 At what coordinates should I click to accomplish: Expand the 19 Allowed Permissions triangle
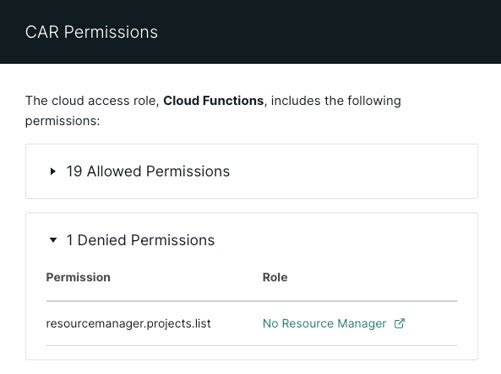pos(53,172)
